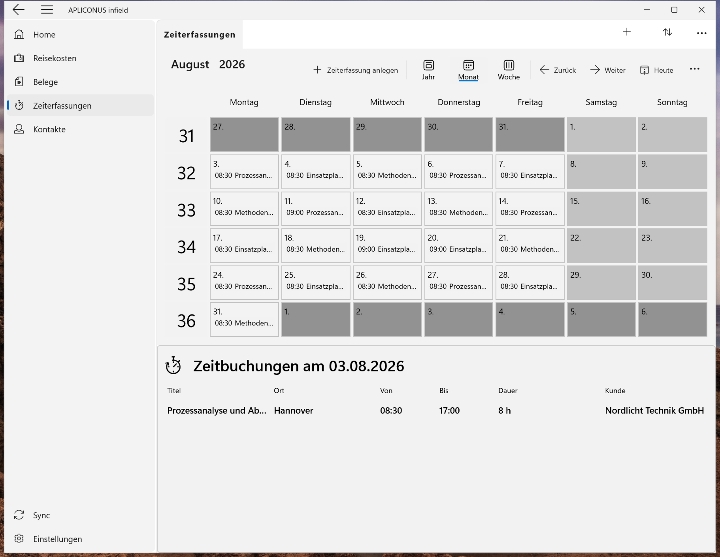Open Belege in the sidebar
The height and width of the screenshot is (557, 720).
pyautogui.click(x=80, y=82)
